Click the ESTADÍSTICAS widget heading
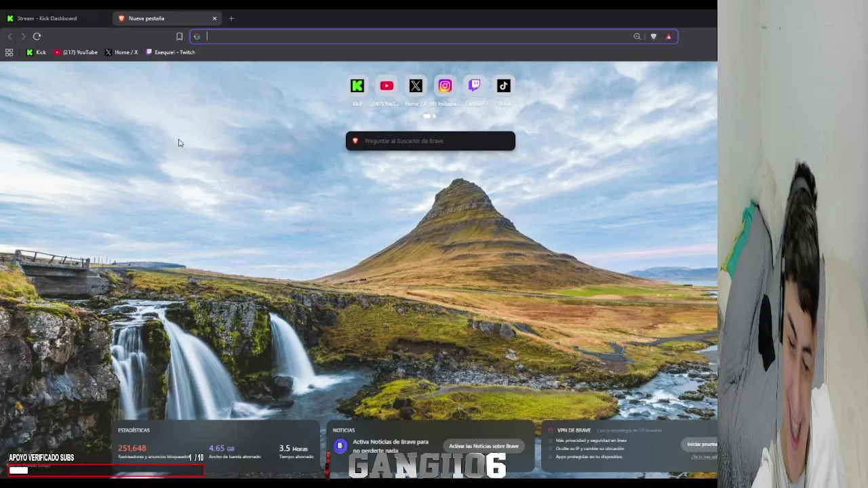Screen dimensions: 868x488 coord(134,430)
